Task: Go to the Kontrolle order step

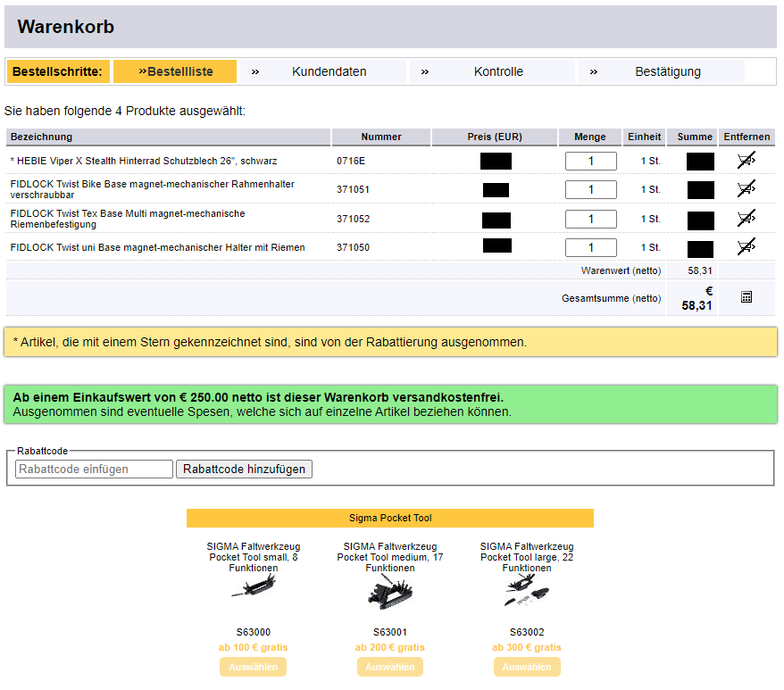Action: 498,71
